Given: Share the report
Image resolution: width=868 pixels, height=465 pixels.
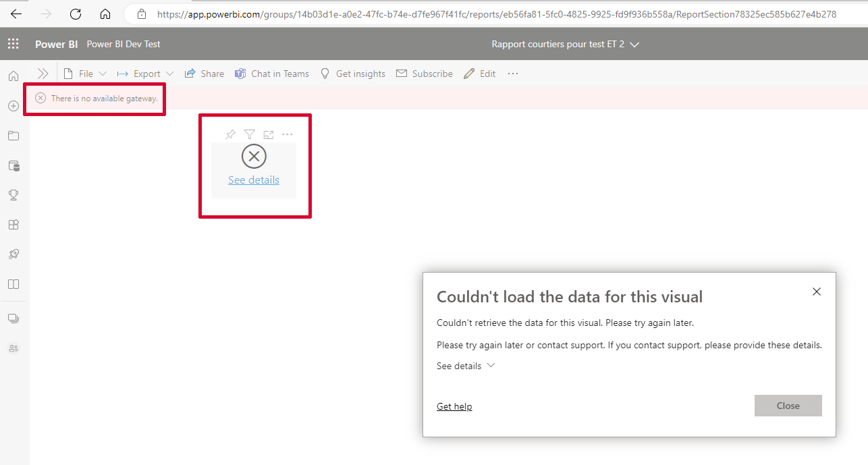Looking at the screenshot, I should click(x=204, y=74).
